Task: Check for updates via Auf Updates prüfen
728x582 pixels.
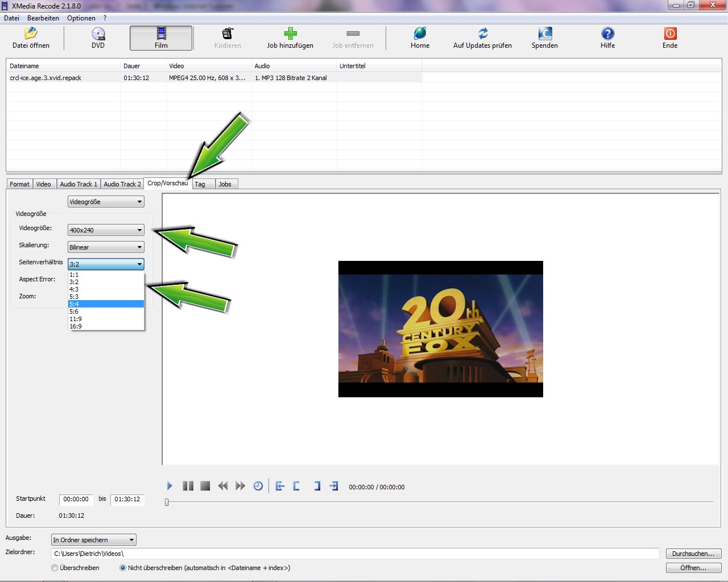Action: coord(482,38)
